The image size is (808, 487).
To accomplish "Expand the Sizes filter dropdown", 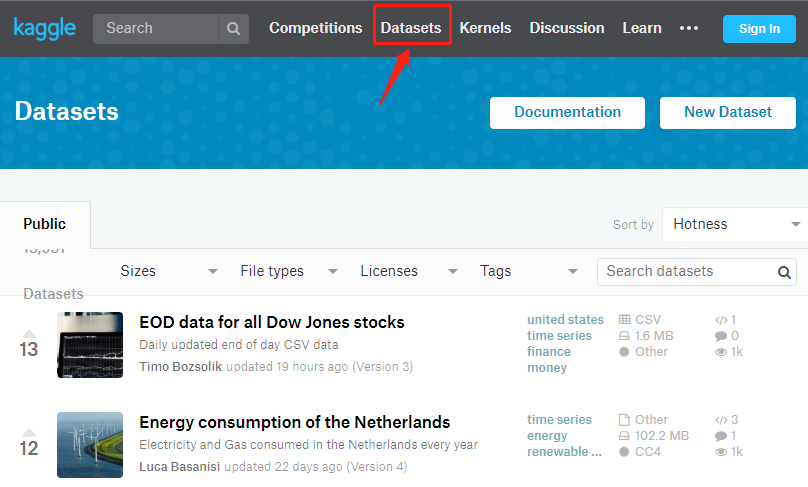I will [x=168, y=271].
